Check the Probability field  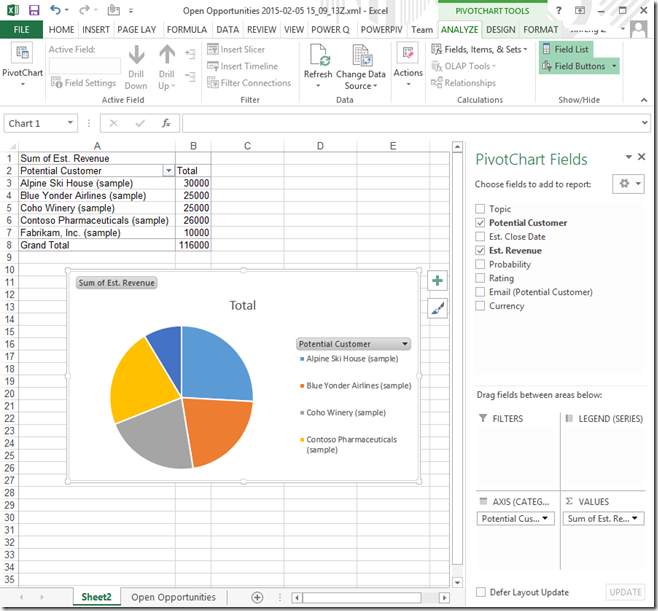pos(480,264)
